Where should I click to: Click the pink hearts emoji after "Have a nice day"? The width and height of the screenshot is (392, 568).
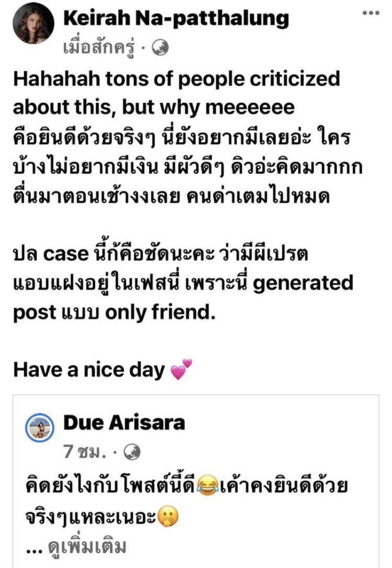click(181, 370)
